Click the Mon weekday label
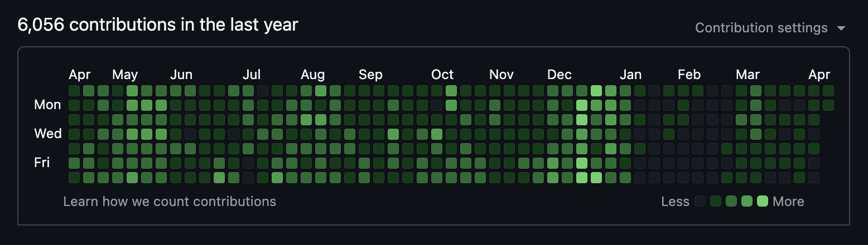 click(47, 105)
